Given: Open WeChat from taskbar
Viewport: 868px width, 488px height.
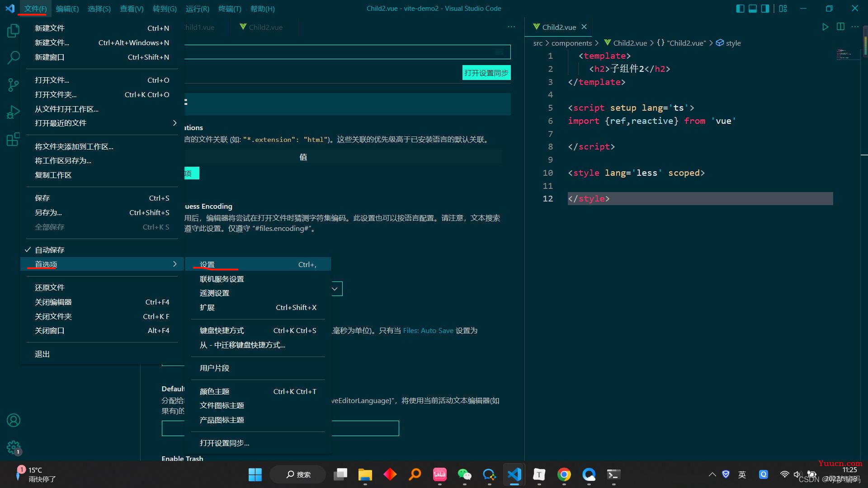Looking at the screenshot, I should tap(464, 474).
